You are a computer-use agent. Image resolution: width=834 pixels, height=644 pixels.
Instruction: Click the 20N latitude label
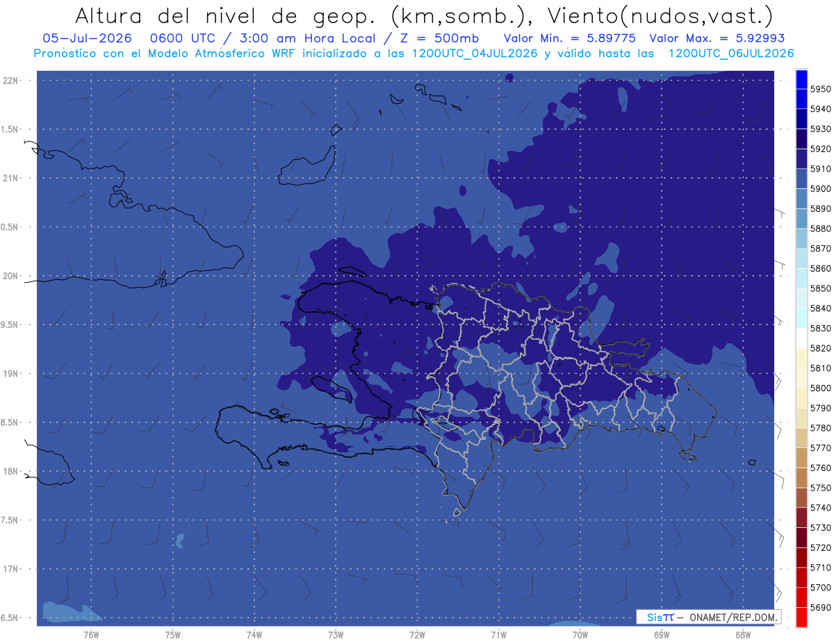(12, 276)
